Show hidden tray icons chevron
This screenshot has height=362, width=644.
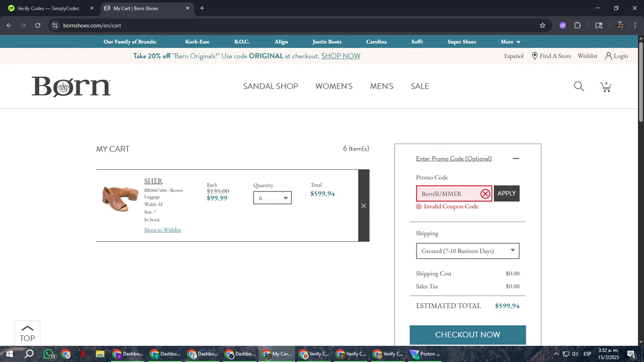pos(556,354)
